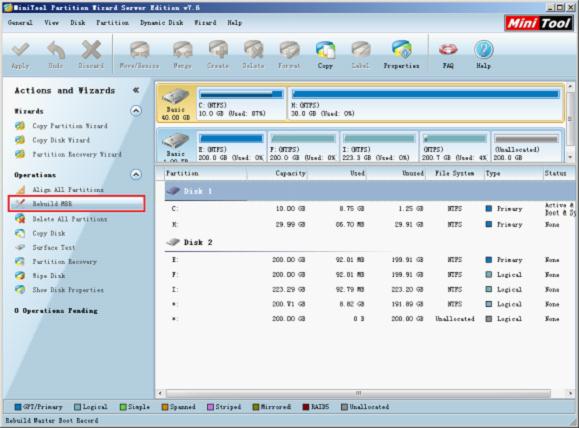This screenshot has width=579, height=428.
Task: Collapse the Wizards section
Action: tap(136, 111)
